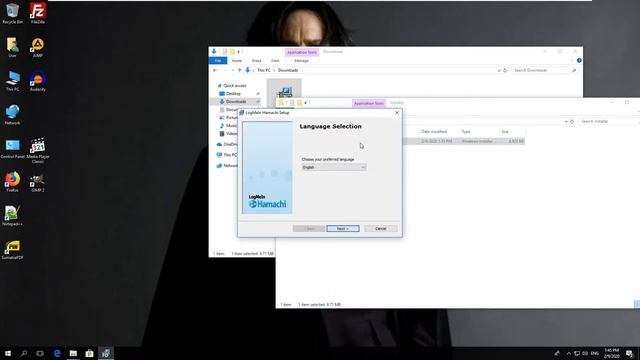Launch Firefox from the desktop
The image size is (640, 360).
point(12,182)
